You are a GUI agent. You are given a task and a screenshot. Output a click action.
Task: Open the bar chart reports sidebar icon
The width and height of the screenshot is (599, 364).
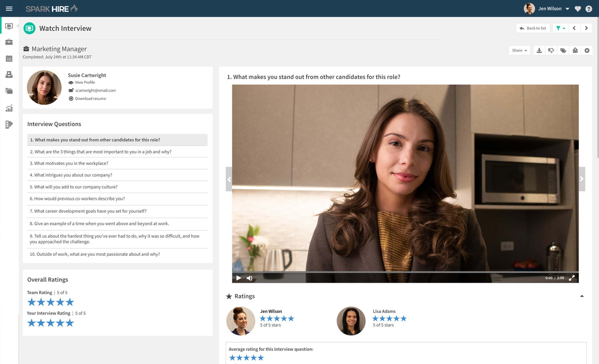click(9, 108)
